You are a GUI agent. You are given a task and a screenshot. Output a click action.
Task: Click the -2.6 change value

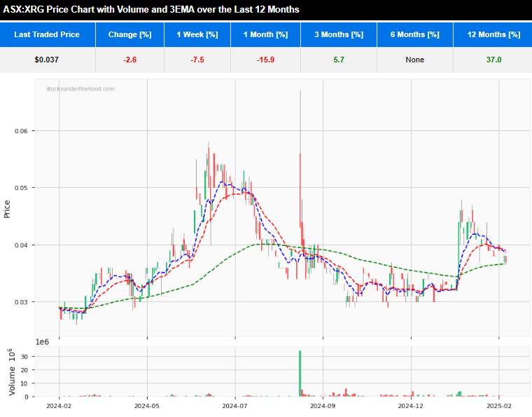point(129,60)
